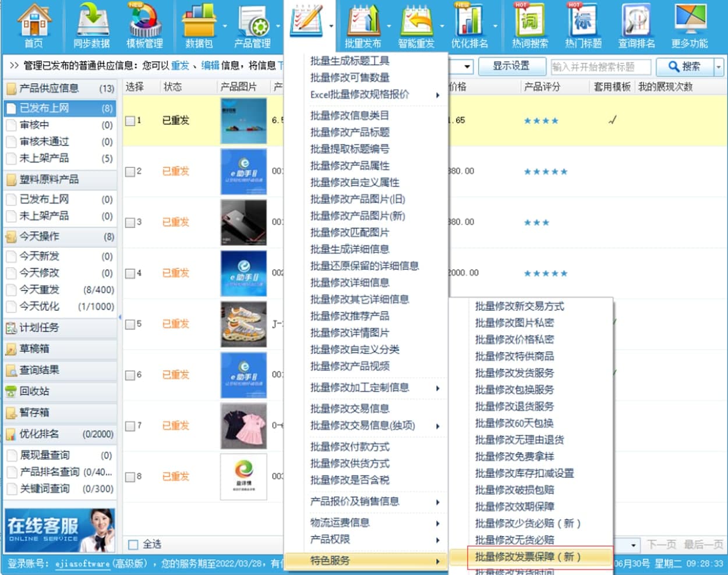Select the checkbox for product row 5

pyautogui.click(x=130, y=324)
